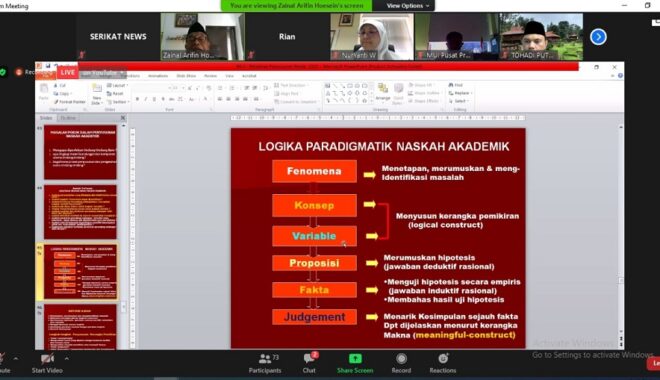The image size is (660, 380).
Task: Click the Increase Indent icon in the Paragraph group
Action: click(255, 88)
